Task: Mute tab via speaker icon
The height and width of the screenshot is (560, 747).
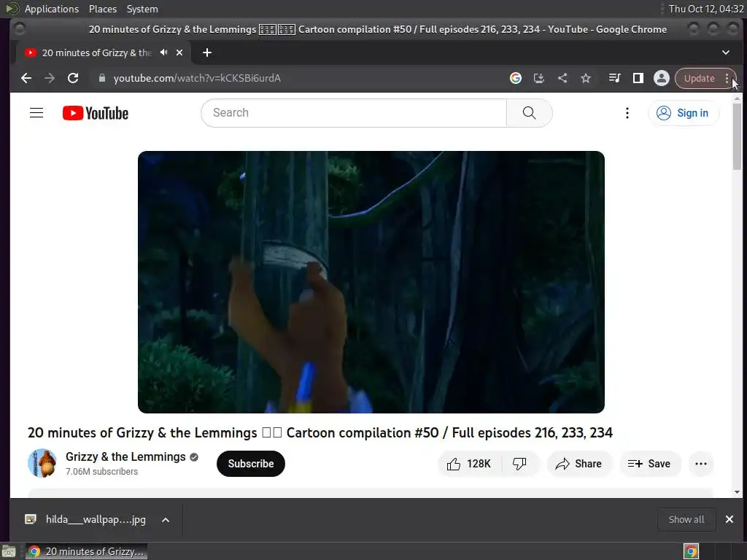Action: pyautogui.click(x=164, y=52)
